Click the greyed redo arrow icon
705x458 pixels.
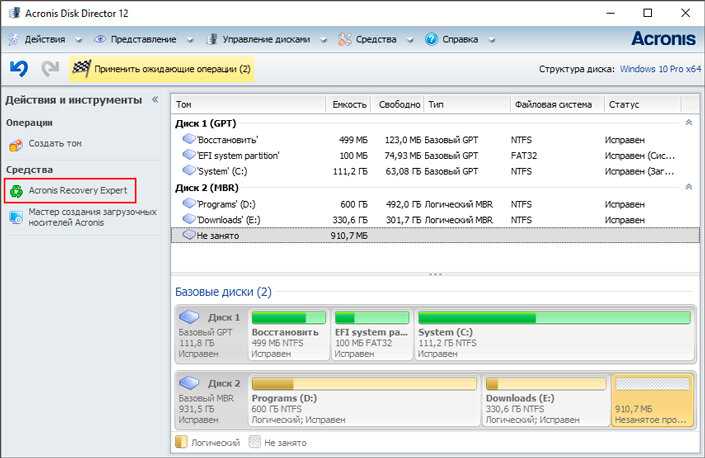tap(50, 69)
